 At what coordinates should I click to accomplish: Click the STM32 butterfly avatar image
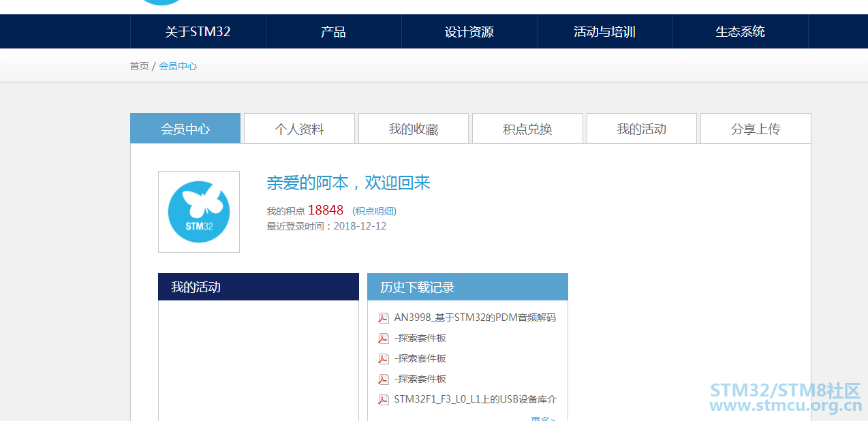pos(199,212)
